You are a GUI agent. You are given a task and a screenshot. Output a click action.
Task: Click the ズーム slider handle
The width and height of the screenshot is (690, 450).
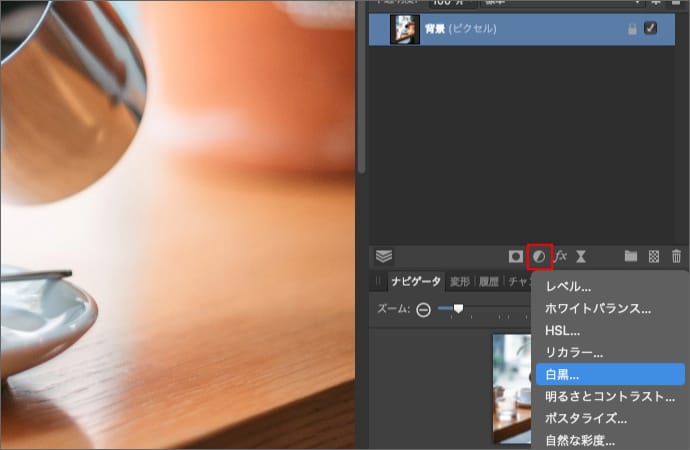coord(458,309)
